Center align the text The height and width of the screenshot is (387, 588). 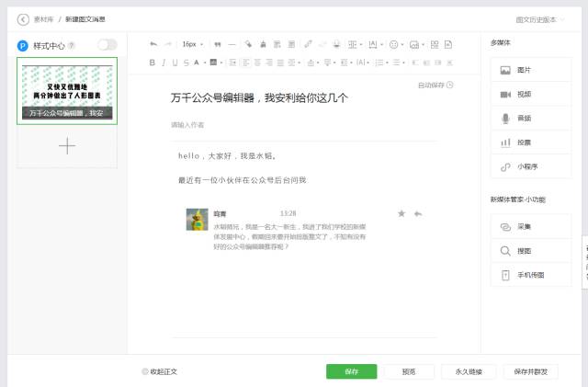(x=257, y=63)
